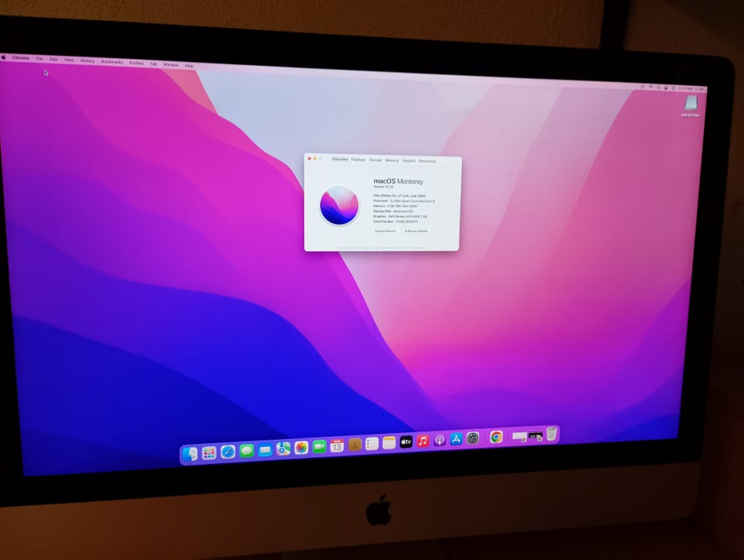744x560 pixels.
Task: Open the View menu
Action: 69,60
